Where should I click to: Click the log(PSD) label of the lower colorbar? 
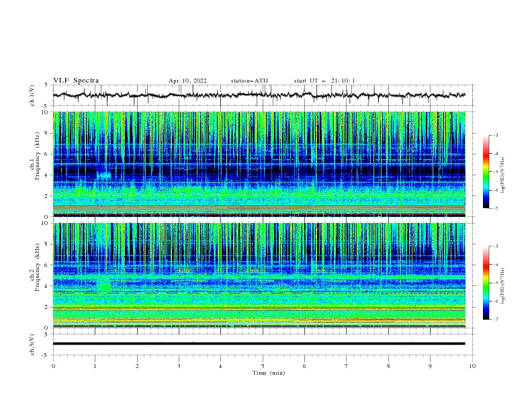[x=503, y=286]
